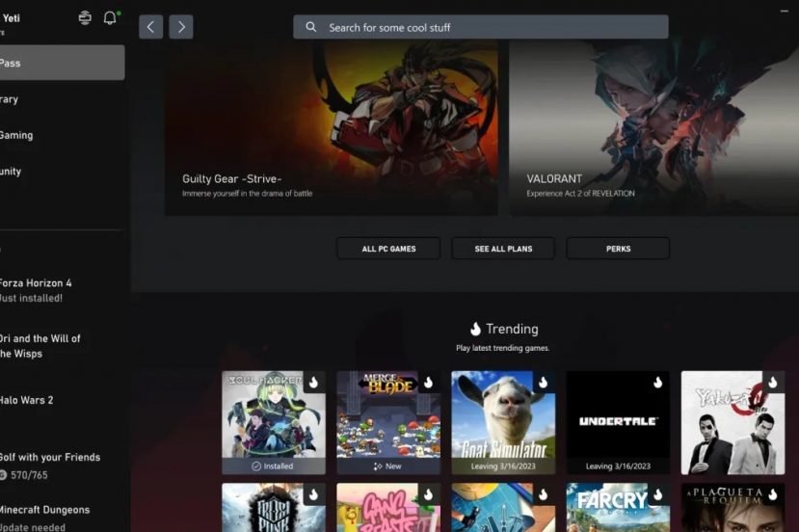
Task: Click the gamerscore icon beside 570/765
Action: point(3,475)
